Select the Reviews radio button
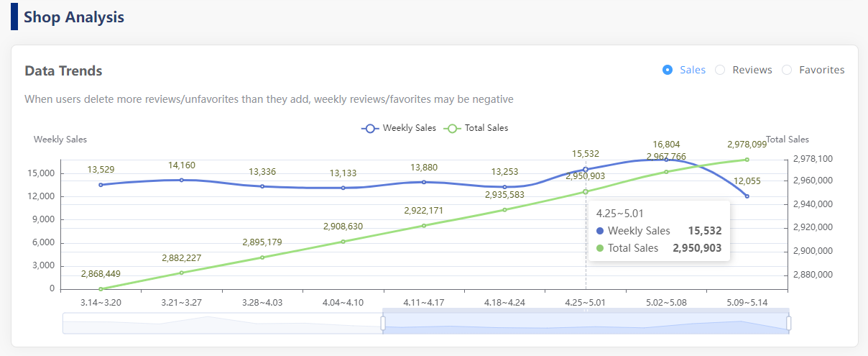Image resolution: width=868 pixels, height=356 pixels. [720, 70]
